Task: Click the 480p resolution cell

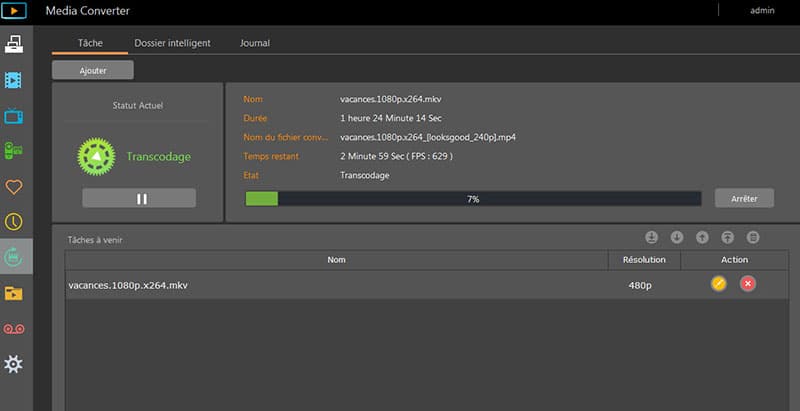Action: [640, 286]
